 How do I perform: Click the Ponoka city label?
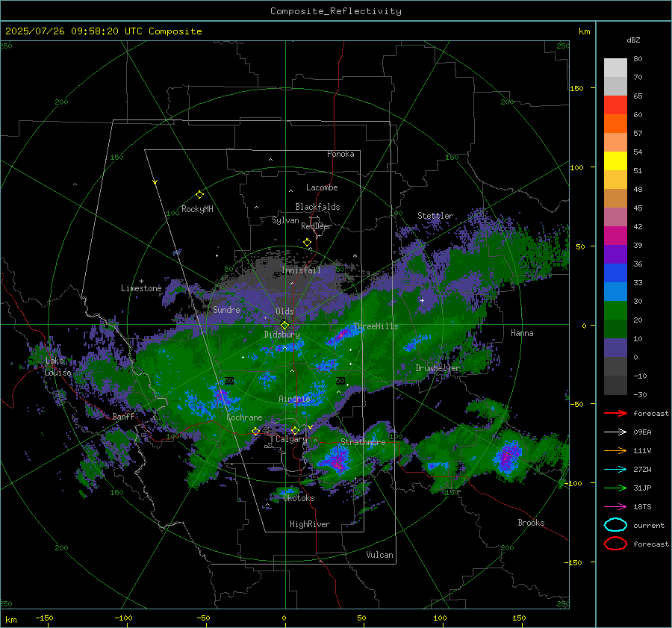pyautogui.click(x=340, y=154)
